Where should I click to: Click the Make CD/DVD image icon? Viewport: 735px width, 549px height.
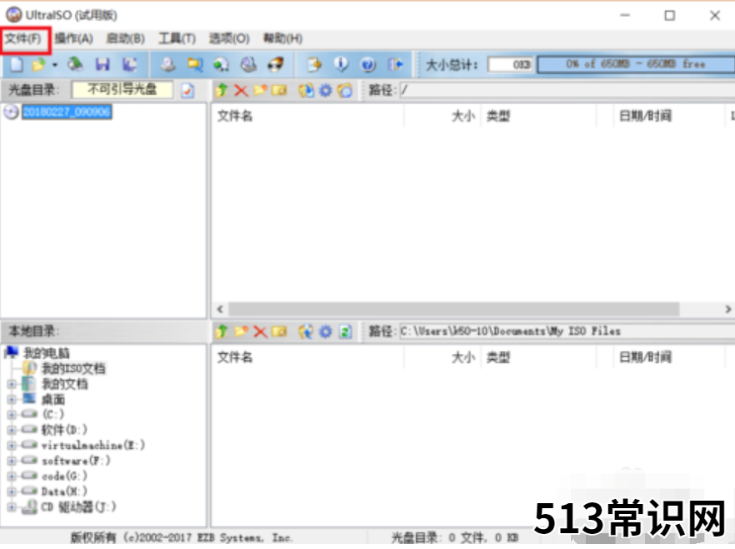click(x=168, y=64)
